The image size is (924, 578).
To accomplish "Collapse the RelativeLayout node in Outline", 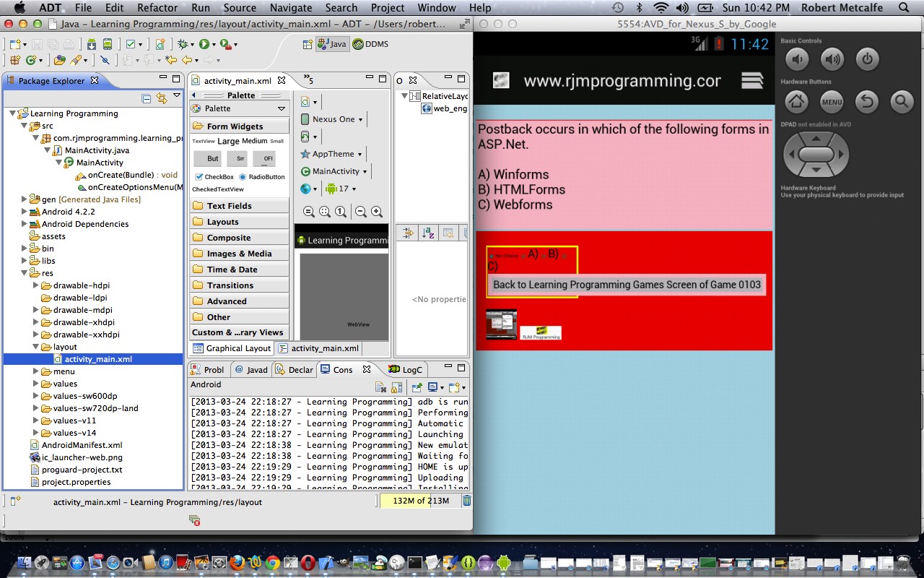I will point(404,96).
